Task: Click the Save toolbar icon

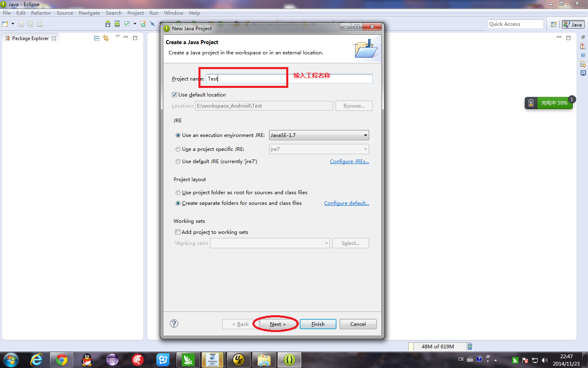Action: coord(21,24)
